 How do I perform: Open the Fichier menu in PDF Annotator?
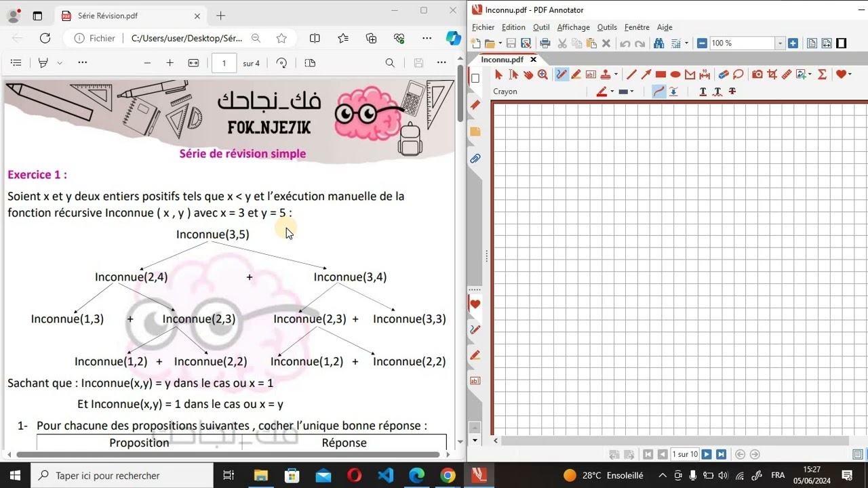pyautogui.click(x=483, y=27)
